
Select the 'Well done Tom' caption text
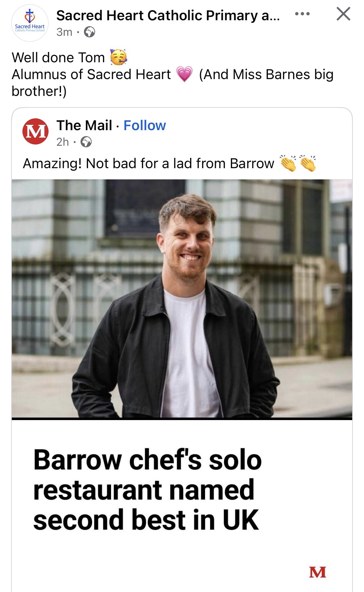tap(58, 58)
